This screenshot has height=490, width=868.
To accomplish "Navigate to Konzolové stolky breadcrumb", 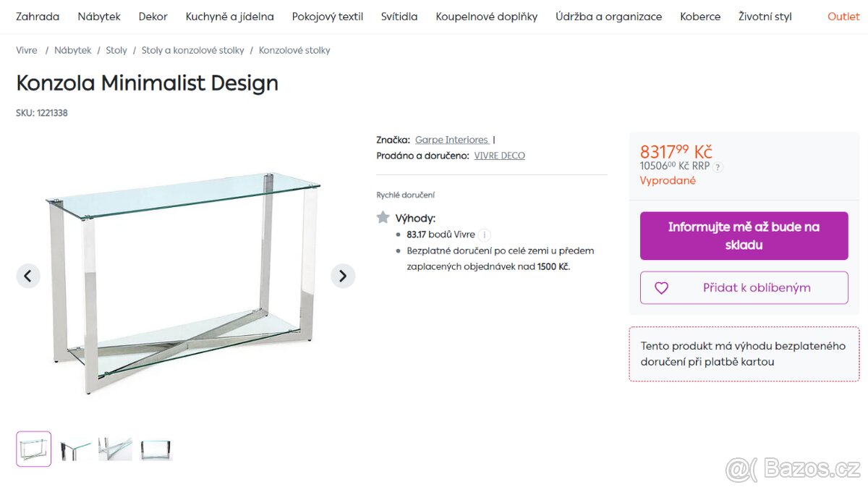I will pyautogui.click(x=294, y=51).
